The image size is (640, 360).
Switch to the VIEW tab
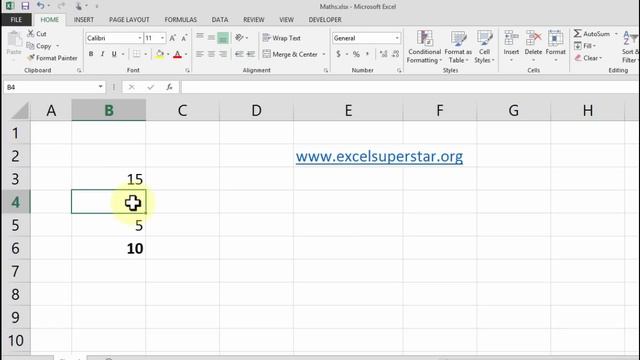tap(286, 20)
